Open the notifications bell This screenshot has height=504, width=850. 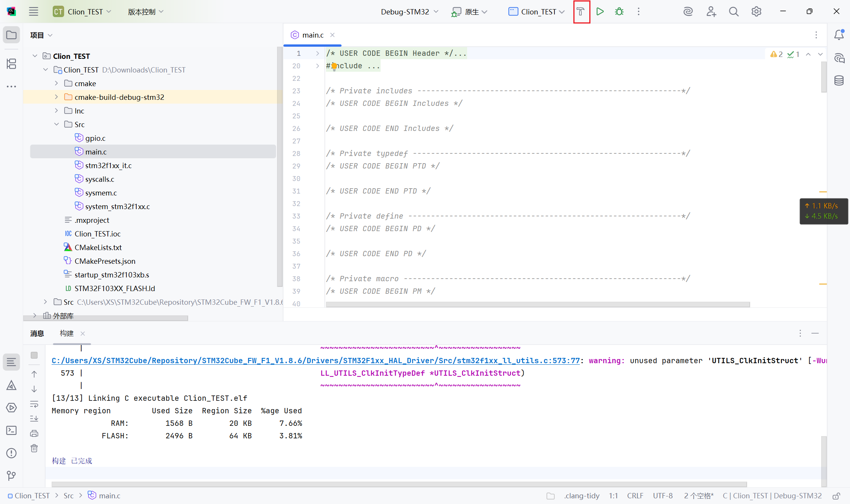pyautogui.click(x=839, y=35)
